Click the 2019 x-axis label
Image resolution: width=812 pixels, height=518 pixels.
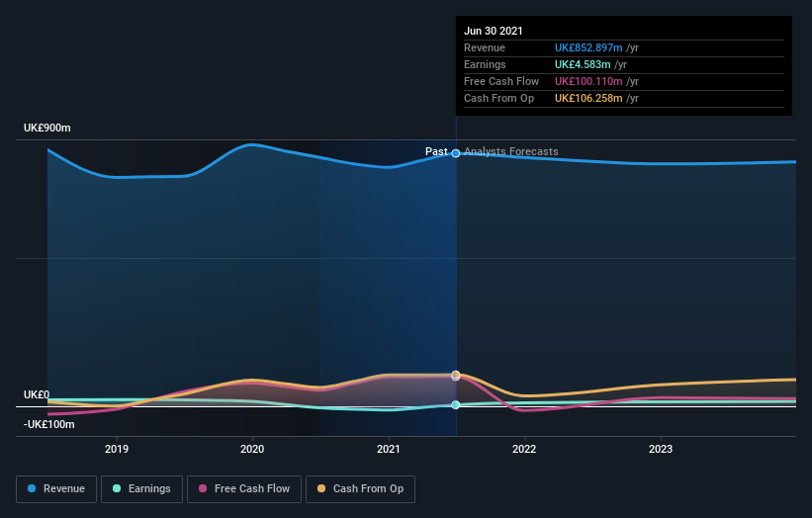[x=117, y=449]
